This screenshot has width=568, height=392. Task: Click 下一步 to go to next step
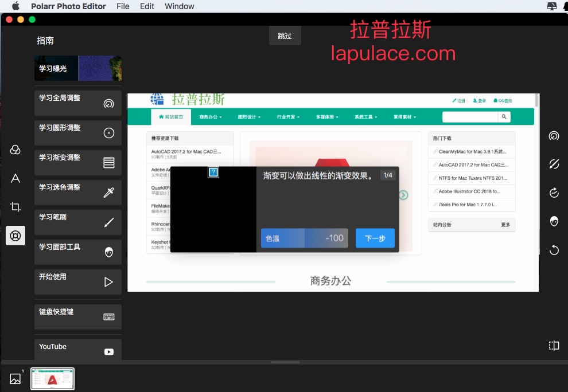click(x=375, y=238)
